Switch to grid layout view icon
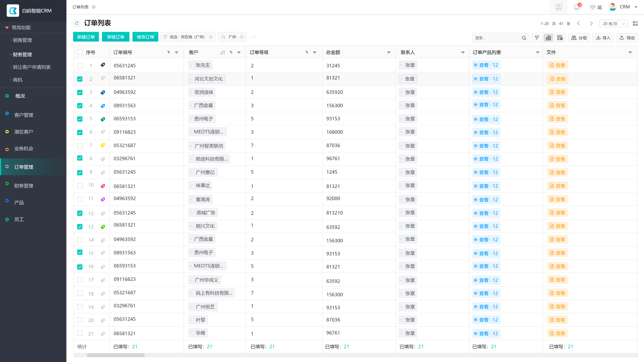Image resolution: width=644 pixels, height=362 pixels. pos(635,23)
